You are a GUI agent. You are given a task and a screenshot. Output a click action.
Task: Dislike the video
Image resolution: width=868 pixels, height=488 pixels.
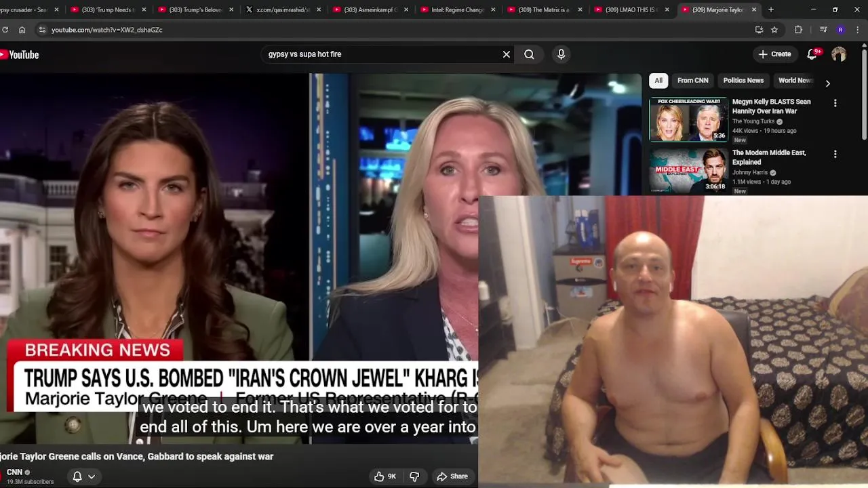(x=414, y=476)
